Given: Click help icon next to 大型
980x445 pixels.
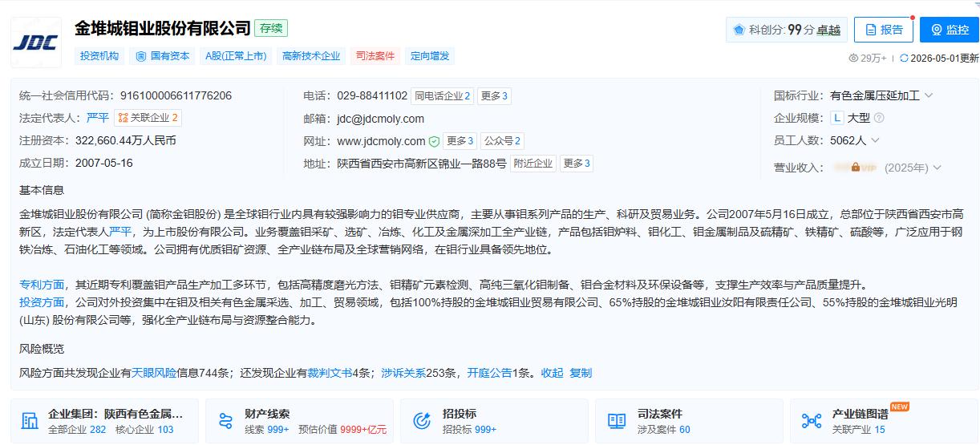Looking at the screenshot, I should (879, 118).
